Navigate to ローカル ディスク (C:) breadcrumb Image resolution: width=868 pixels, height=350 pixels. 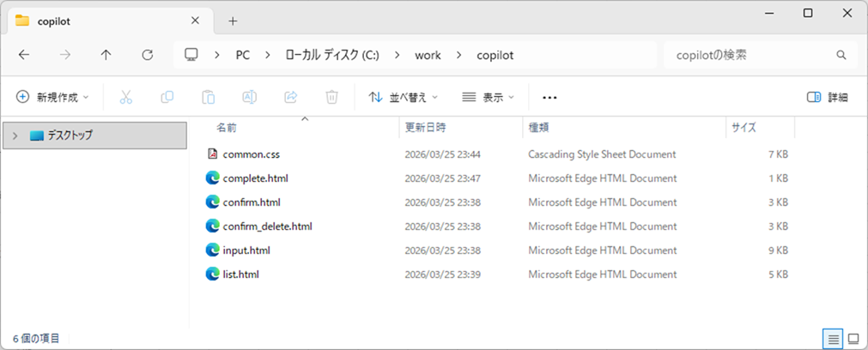pyautogui.click(x=332, y=55)
